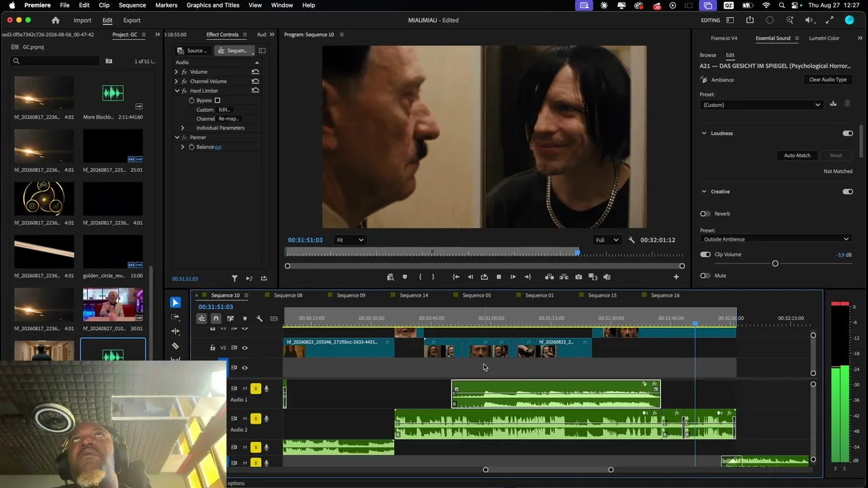Collapse the Loudness section

704,134
